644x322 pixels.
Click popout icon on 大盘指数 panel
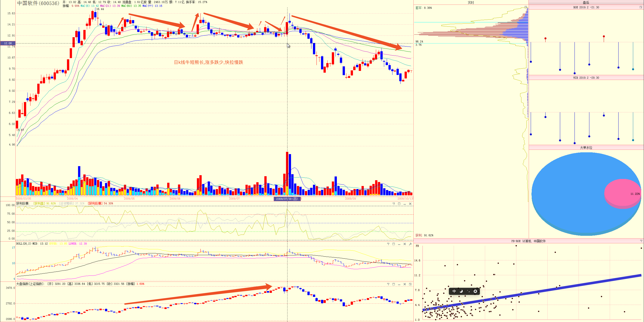point(410,284)
